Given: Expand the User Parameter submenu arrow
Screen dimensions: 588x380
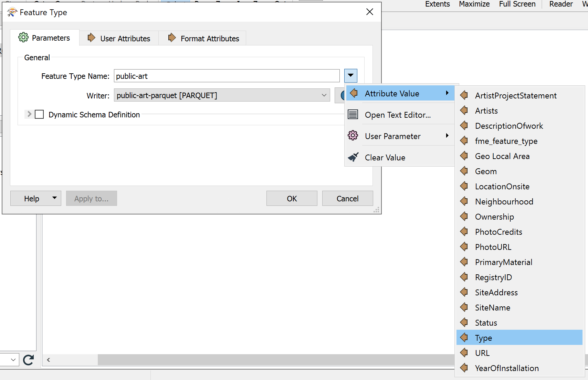Looking at the screenshot, I should point(447,136).
